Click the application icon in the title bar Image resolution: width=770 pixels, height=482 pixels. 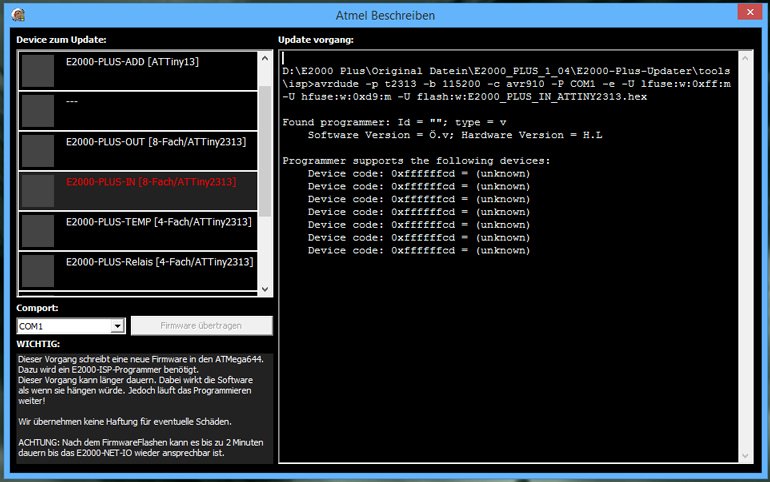(18, 15)
